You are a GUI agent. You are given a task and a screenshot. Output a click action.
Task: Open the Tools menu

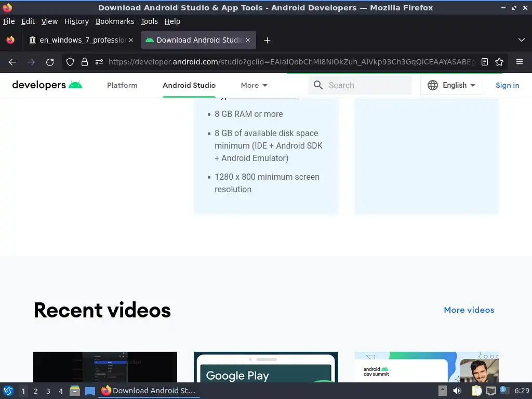coord(149,21)
